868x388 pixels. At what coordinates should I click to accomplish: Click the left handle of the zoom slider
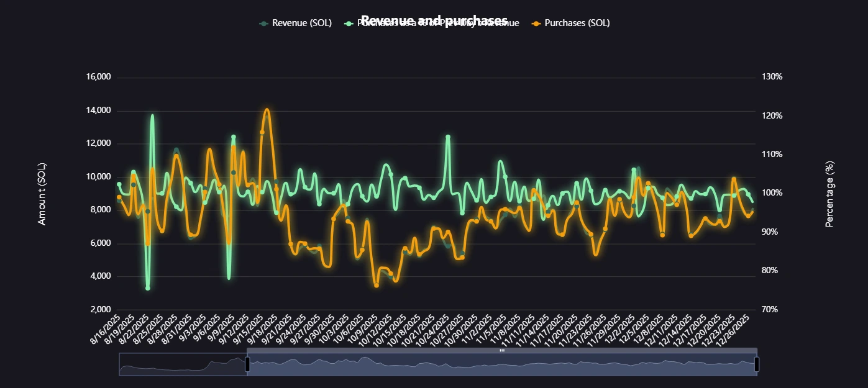pos(247,364)
